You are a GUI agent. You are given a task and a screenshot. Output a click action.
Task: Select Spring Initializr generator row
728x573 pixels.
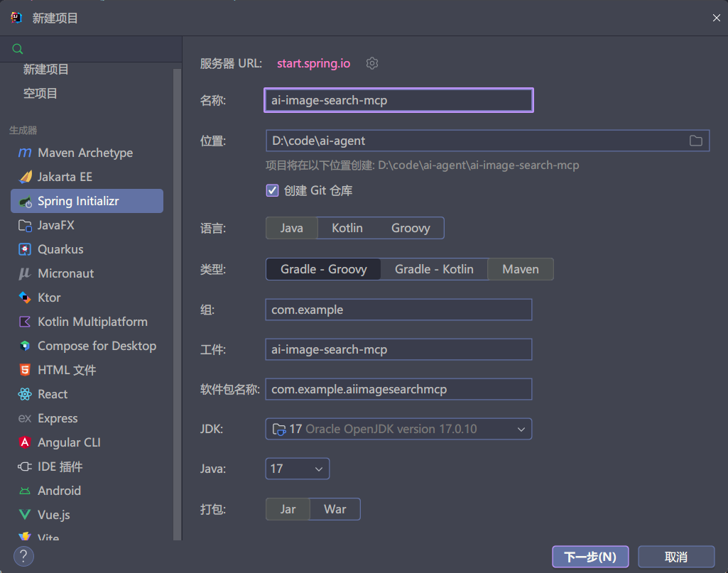tap(87, 201)
